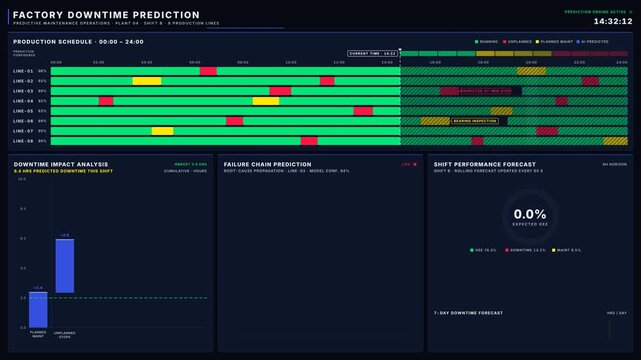
Task: Click the Planned Maint blue bar
Action: click(x=38, y=310)
